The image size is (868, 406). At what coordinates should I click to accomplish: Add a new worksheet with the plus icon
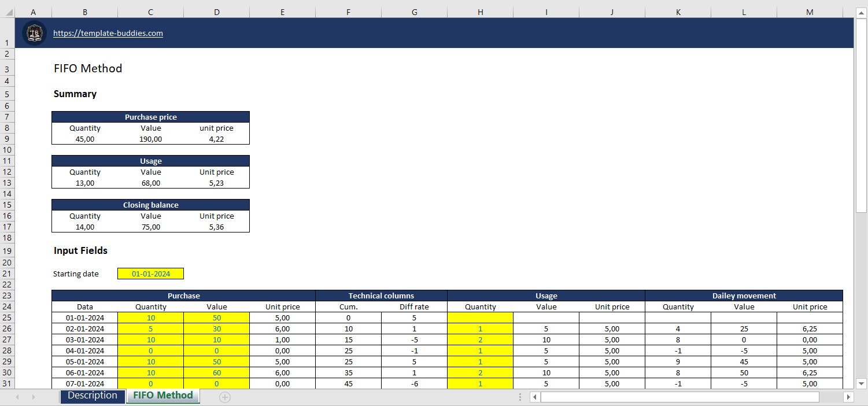tap(224, 397)
